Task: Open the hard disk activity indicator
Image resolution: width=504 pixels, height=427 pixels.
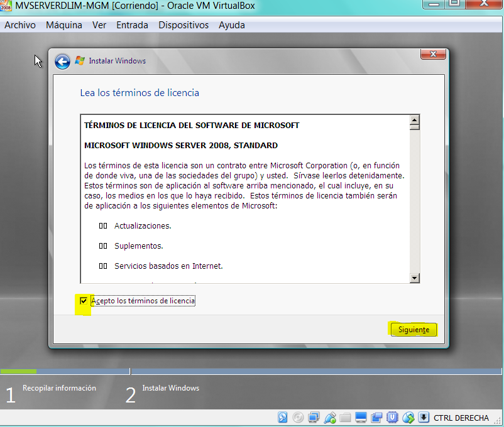Action: click(x=283, y=417)
